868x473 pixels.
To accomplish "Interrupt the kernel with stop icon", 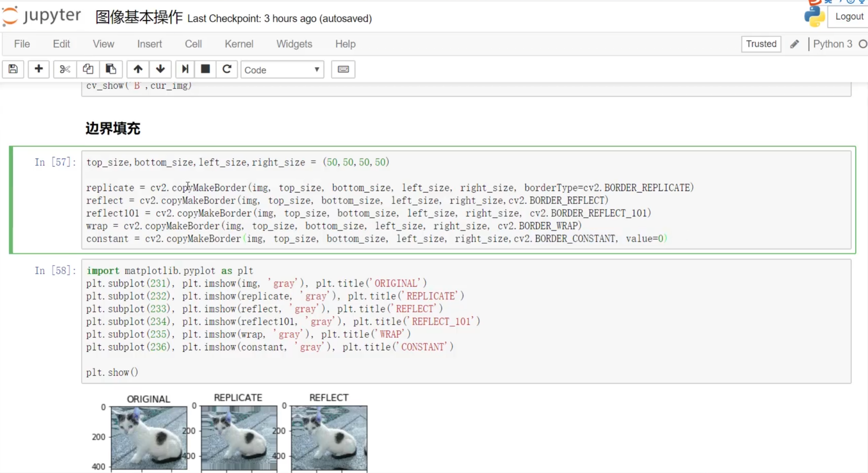I will tap(205, 69).
